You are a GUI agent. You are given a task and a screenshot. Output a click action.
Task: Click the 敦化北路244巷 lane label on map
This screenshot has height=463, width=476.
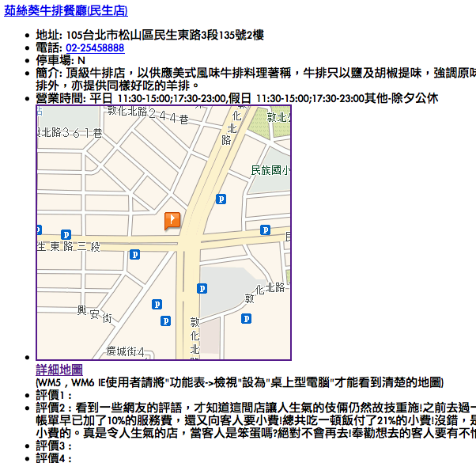(x=148, y=115)
